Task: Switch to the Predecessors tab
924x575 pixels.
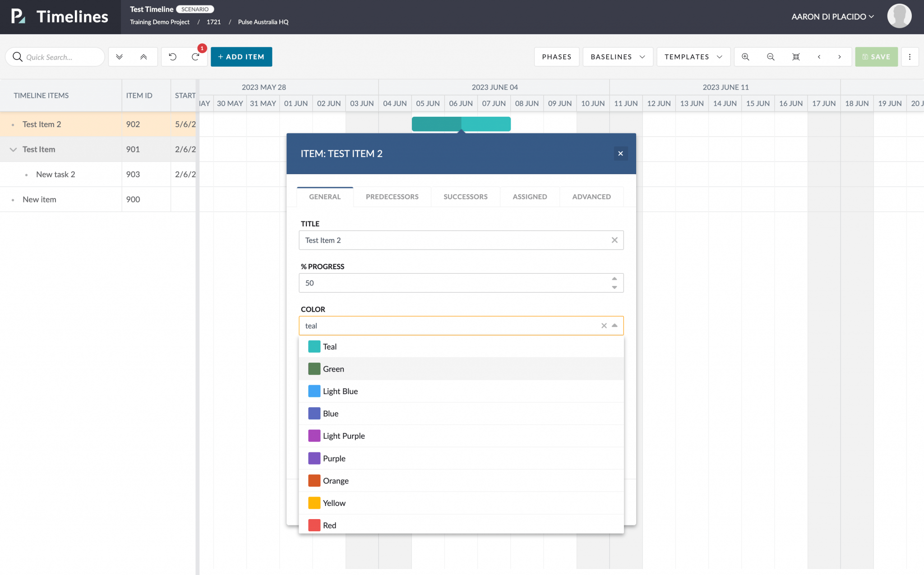Action: [x=392, y=197]
